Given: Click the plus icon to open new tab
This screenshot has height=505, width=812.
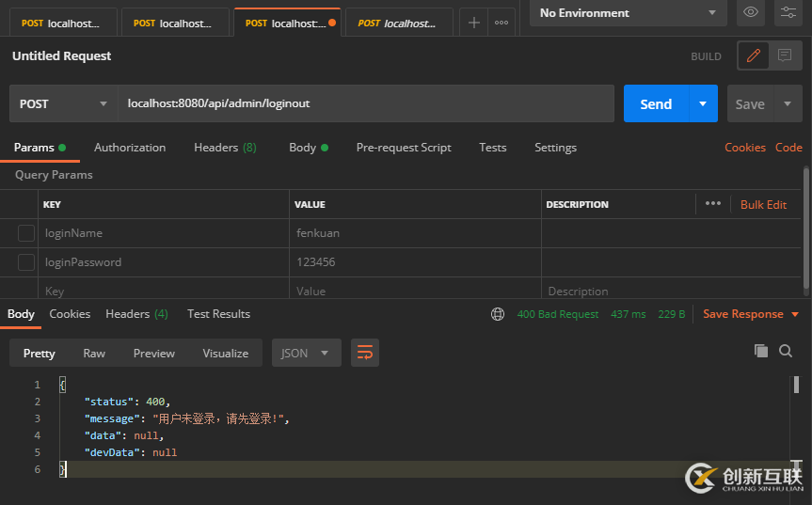Looking at the screenshot, I should point(474,23).
